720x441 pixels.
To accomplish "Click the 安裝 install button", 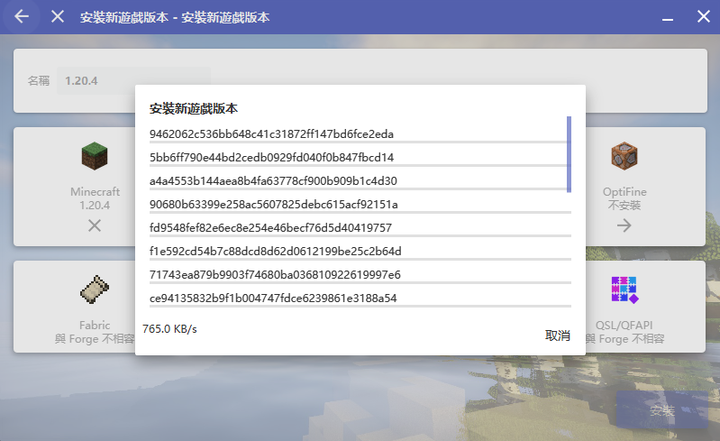I will (x=662, y=410).
